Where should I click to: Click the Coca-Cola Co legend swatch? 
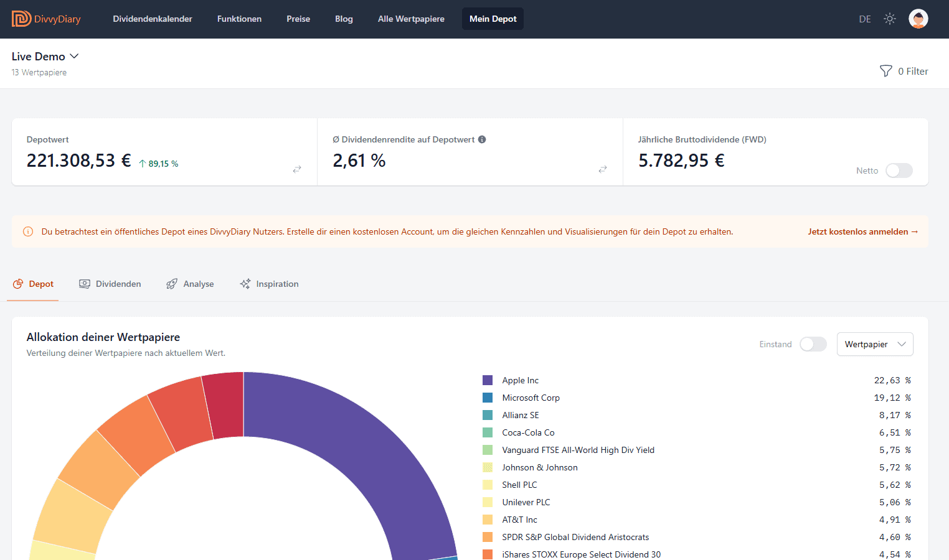[x=488, y=432]
